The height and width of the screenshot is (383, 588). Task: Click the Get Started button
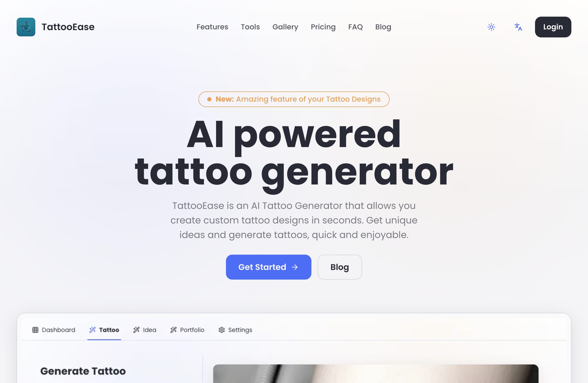pos(269,267)
